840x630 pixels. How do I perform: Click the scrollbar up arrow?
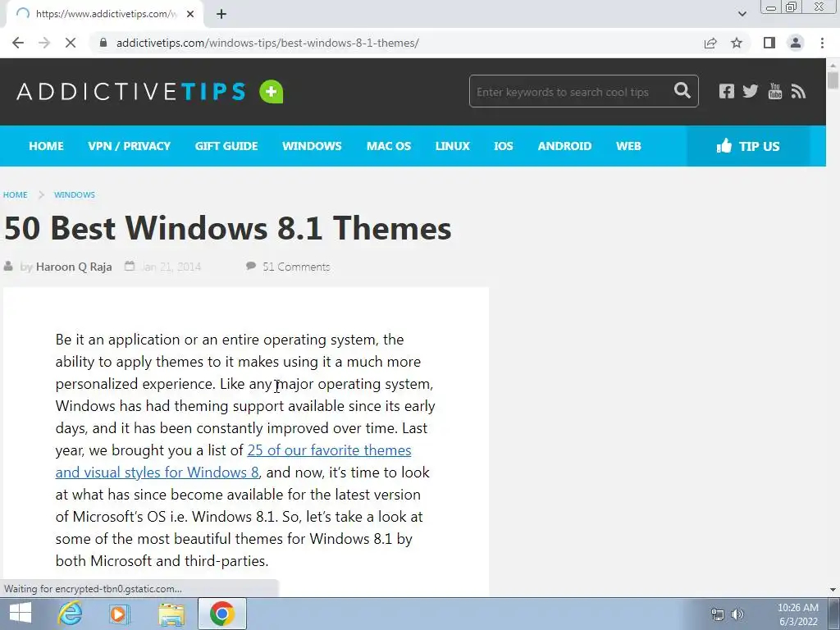pos(833,66)
